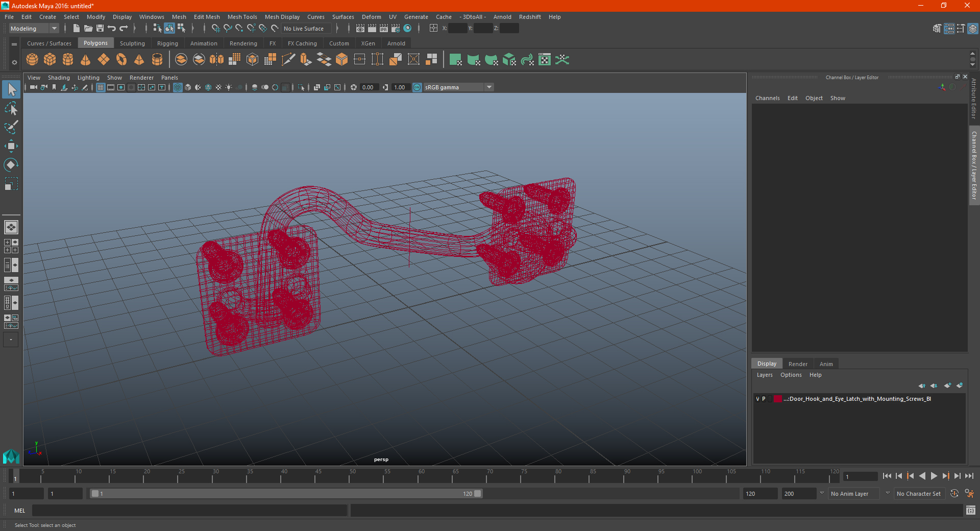Open the No Character Set dropdown
Image resolution: width=980 pixels, height=531 pixels.
[919, 494]
